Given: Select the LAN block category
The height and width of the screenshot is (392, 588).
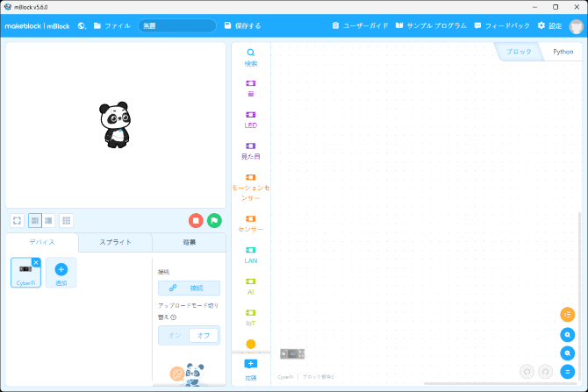Looking at the screenshot, I should (250, 255).
